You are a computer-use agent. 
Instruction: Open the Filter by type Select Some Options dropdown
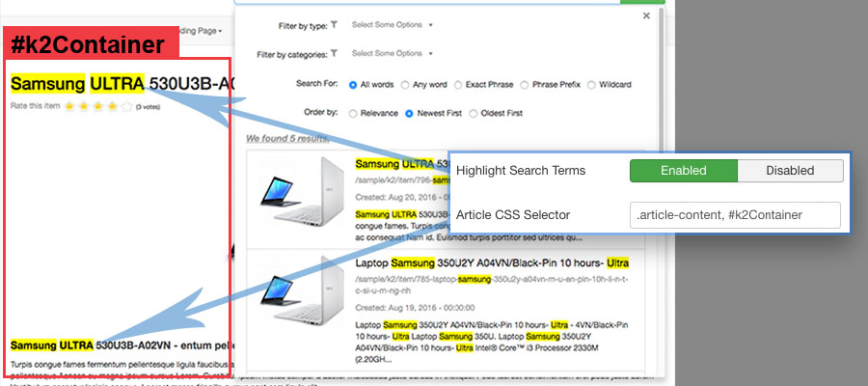pos(392,25)
